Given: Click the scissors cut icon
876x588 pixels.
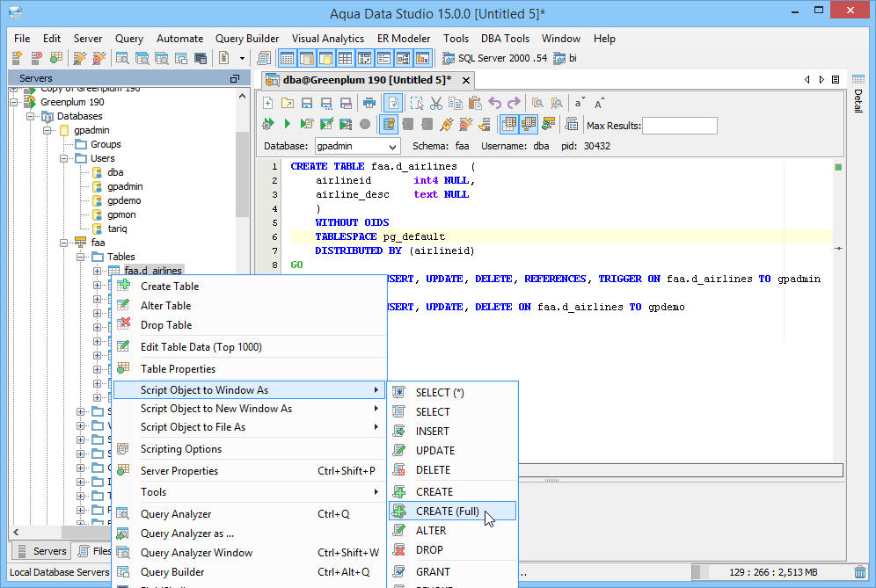Looking at the screenshot, I should tap(436, 104).
